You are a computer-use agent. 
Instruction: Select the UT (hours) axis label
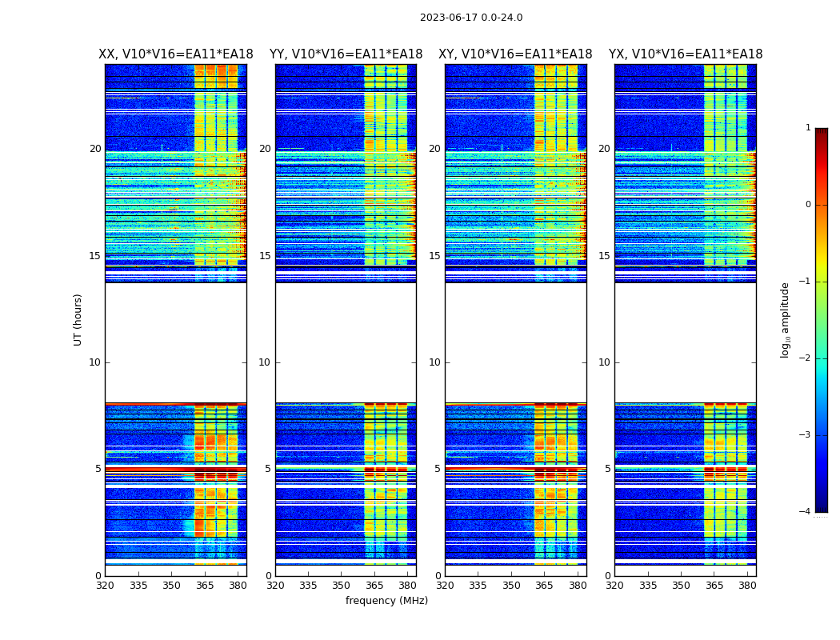(x=78, y=319)
